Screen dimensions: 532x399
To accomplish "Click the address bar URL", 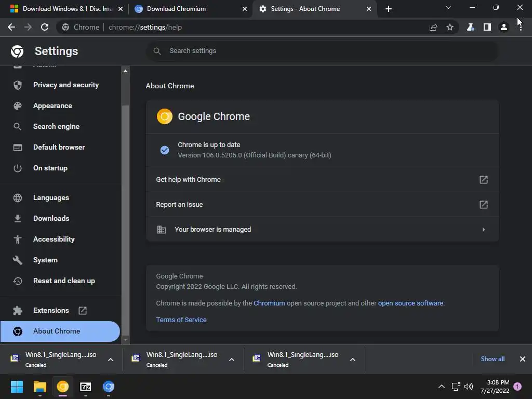I will [145, 27].
